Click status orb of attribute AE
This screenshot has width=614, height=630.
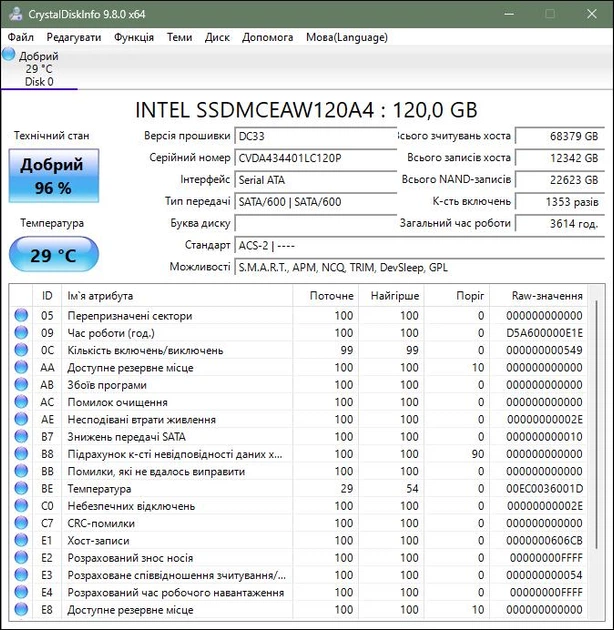[x=21, y=419]
